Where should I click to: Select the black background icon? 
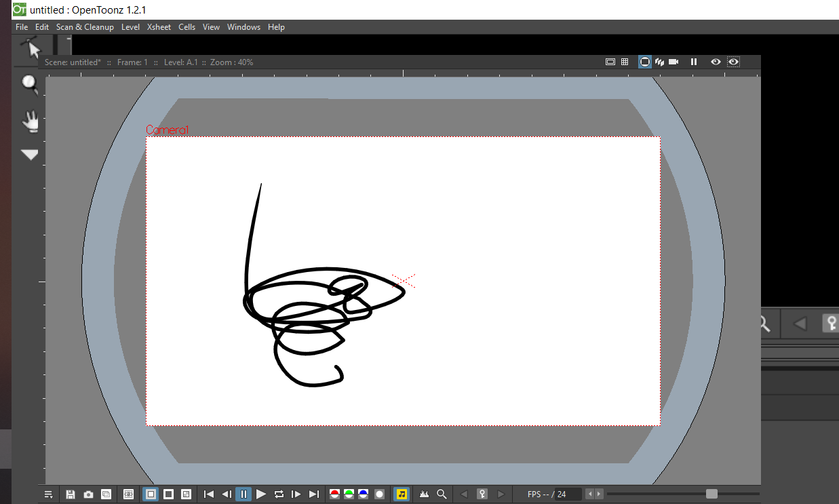[x=169, y=495]
